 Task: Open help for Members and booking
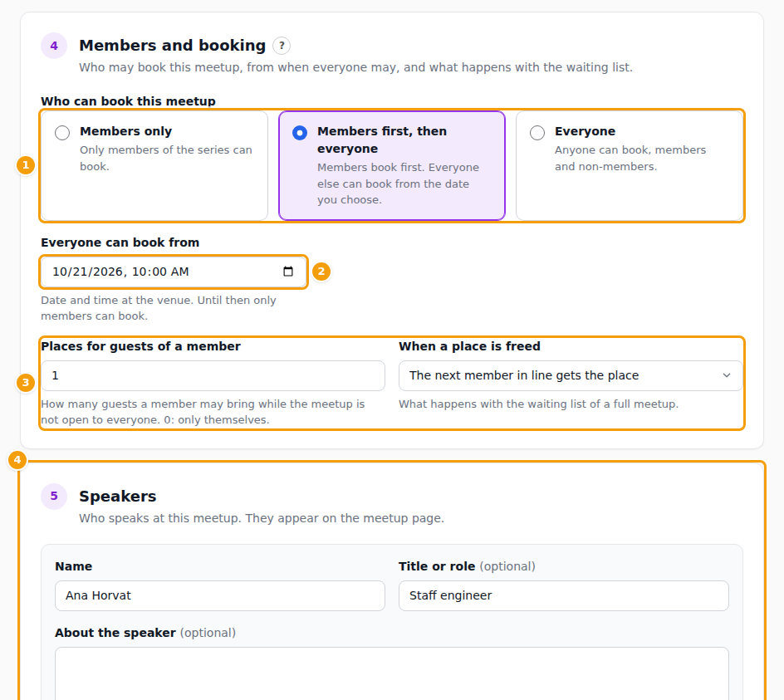[282, 46]
